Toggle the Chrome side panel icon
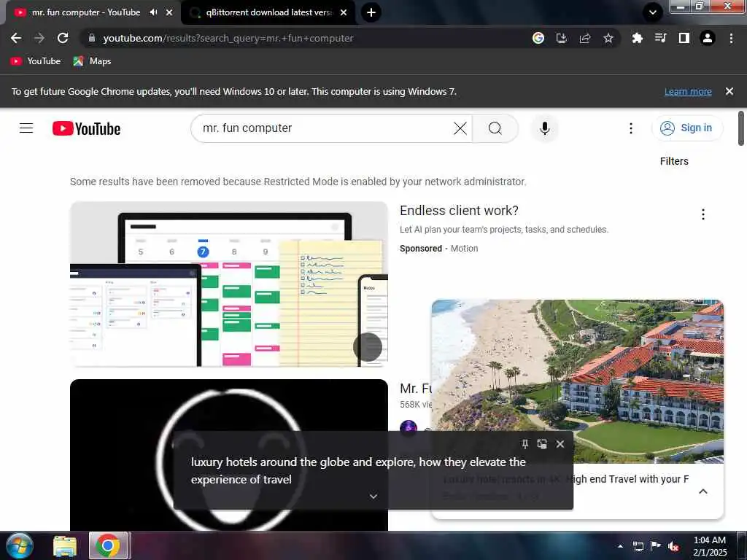The image size is (747, 560). click(684, 38)
